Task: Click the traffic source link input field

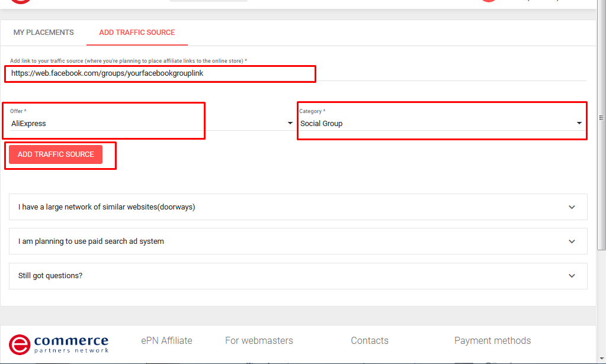Action: 298,73
